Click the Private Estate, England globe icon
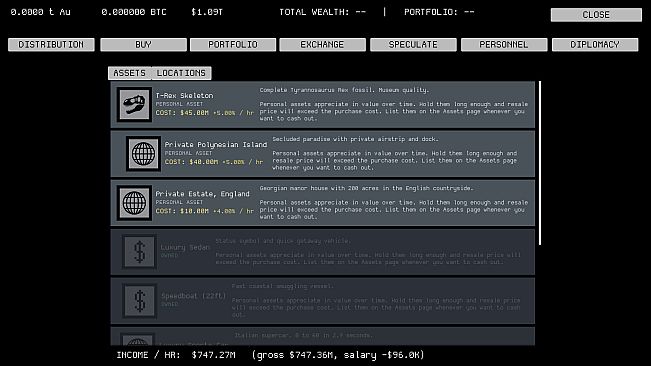 pos(134,203)
